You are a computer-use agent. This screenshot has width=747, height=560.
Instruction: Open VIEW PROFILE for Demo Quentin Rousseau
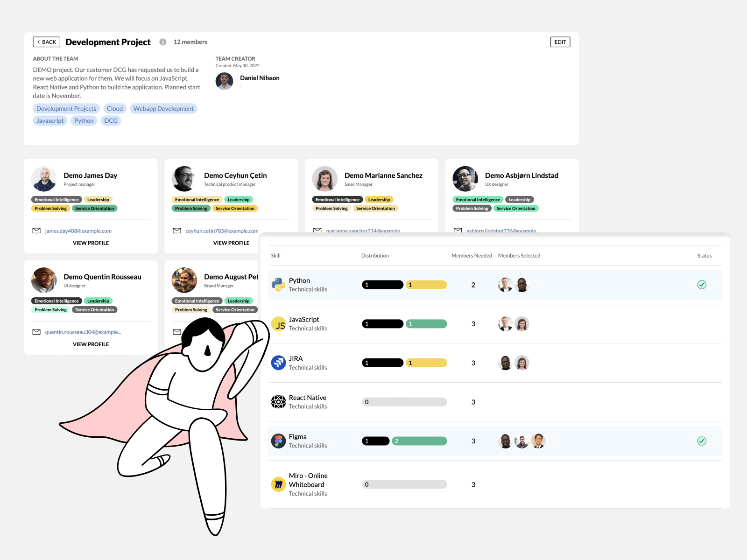point(91,344)
